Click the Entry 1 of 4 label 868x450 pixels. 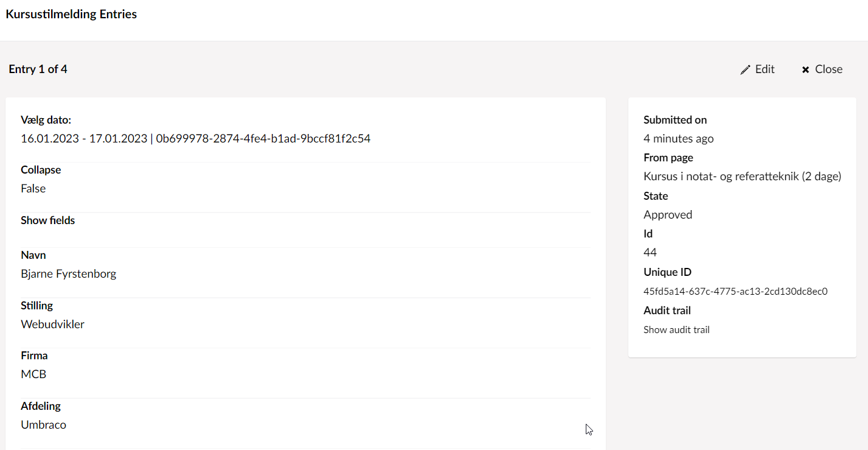[x=38, y=69]
